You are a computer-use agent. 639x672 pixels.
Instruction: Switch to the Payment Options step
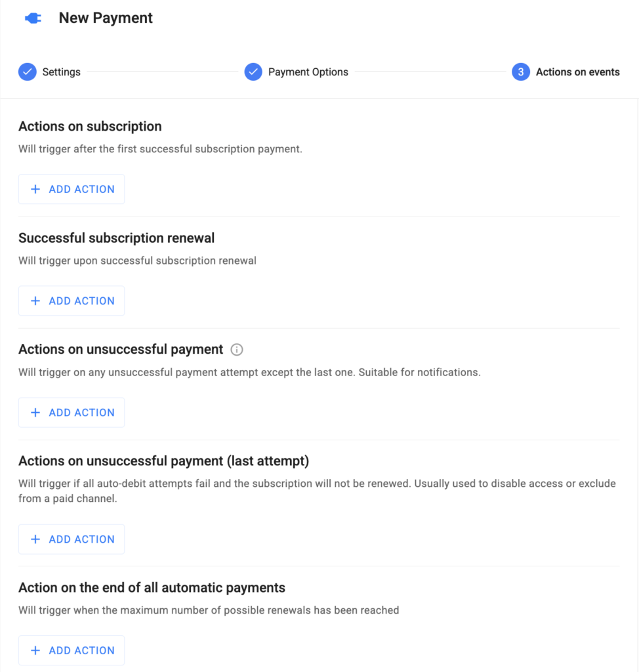click(x=308, y=72)
